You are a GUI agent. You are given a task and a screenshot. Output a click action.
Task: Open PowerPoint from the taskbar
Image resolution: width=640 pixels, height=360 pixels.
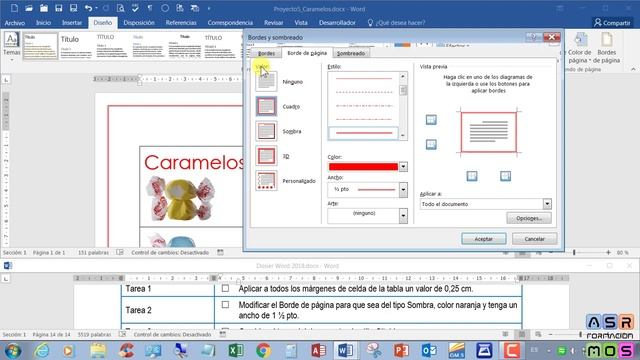point(401,350)
